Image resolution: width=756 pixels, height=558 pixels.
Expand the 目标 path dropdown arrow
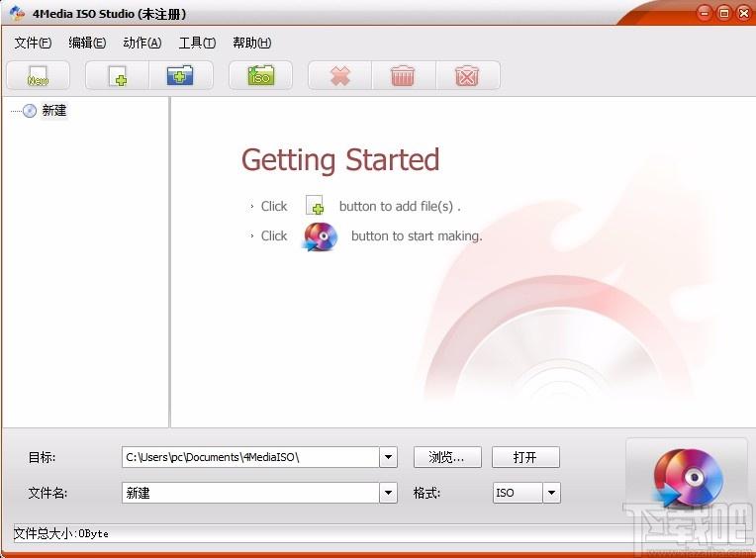point(388,457)
